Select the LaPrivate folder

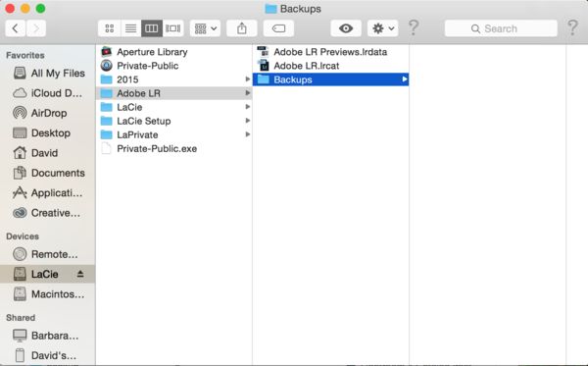(174, 134)
